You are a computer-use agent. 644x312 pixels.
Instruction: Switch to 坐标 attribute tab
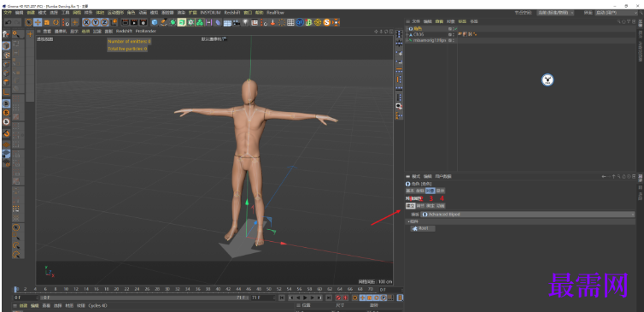[419, 191]
